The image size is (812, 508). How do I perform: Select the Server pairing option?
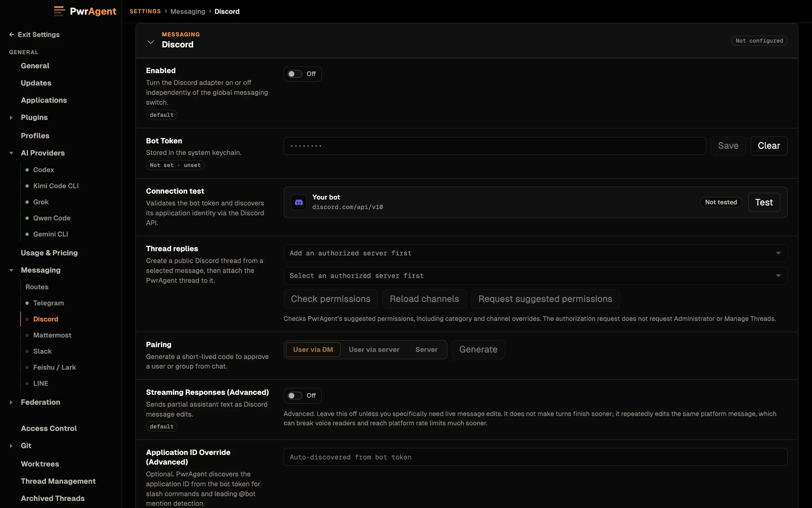[x=427, y=350]
